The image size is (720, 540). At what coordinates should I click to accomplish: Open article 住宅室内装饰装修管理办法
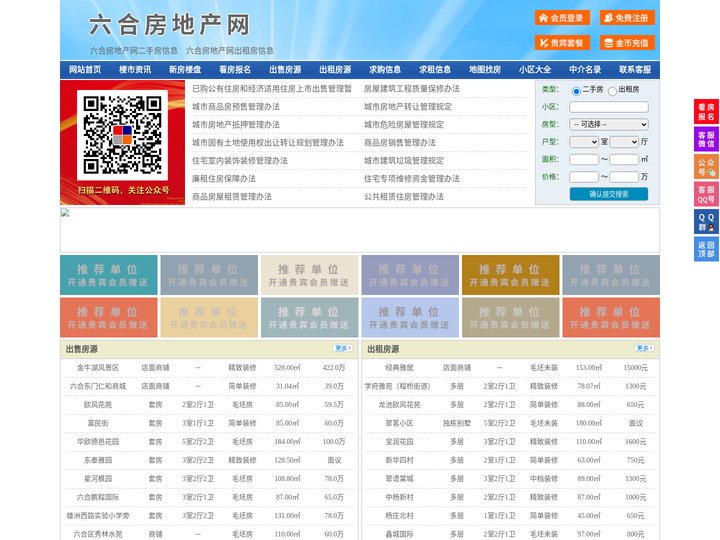point(240,160)
